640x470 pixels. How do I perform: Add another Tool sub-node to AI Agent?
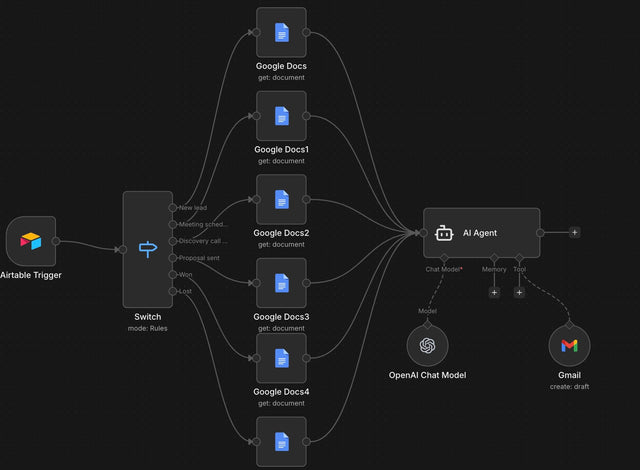click(x=519, y=293)
